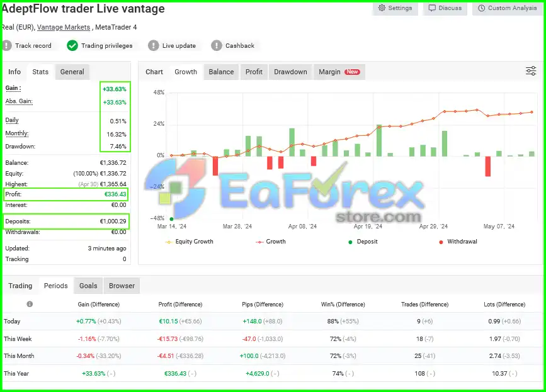
Task: Switch to Trading tab
Action: (20, 286)
